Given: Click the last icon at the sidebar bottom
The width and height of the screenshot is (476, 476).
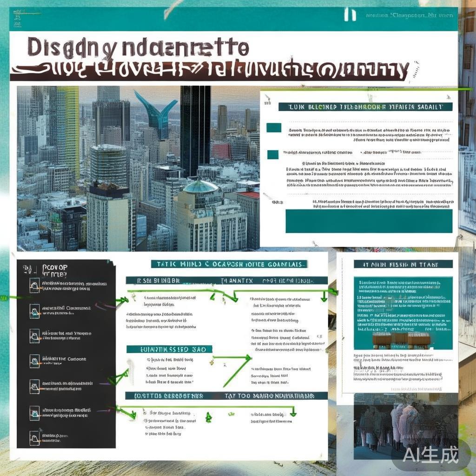Looking at the screenshot, I should pos(34,436).
